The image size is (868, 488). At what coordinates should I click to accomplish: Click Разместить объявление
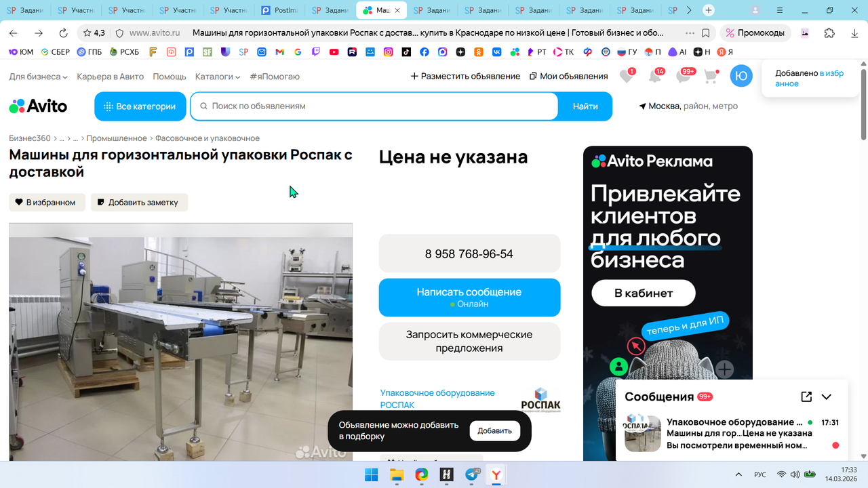pyautogui.click(x=465, y=77)
